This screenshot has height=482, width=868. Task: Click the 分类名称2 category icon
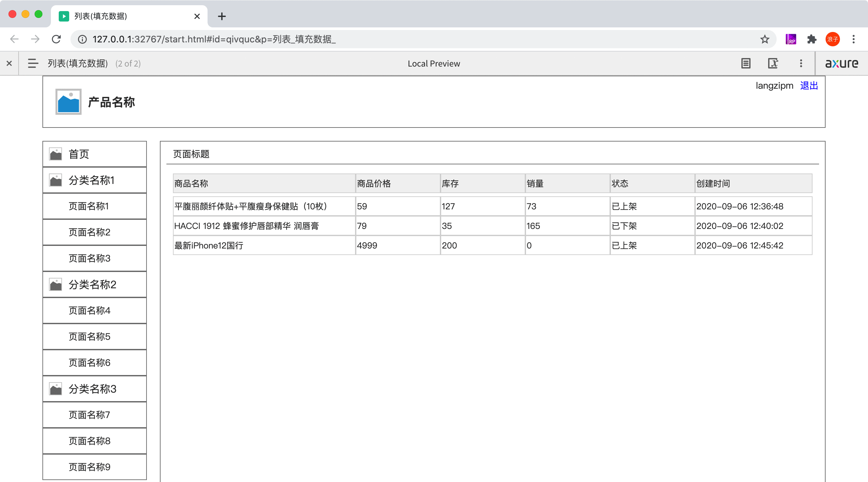(55, 285)
